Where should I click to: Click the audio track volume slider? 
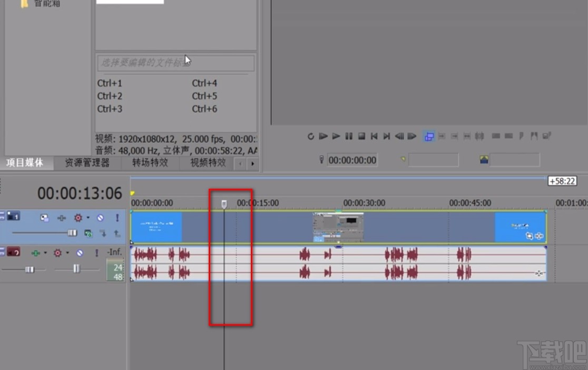point(30,269)
